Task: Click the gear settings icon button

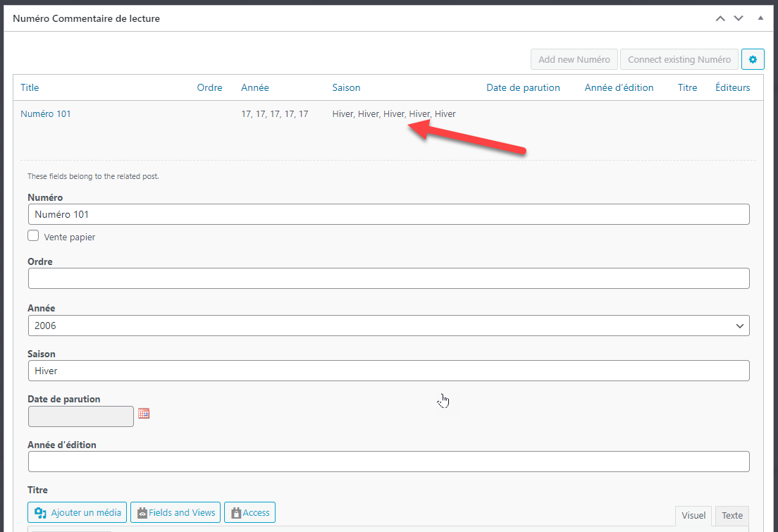Action: [752, 60]
